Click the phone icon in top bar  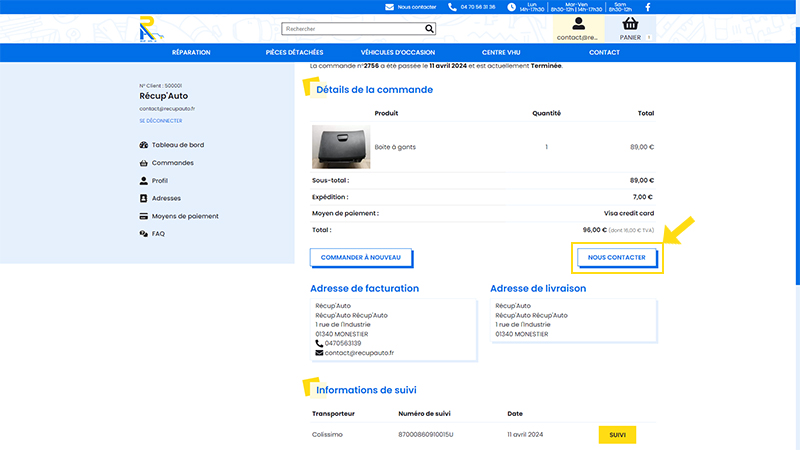452,7
